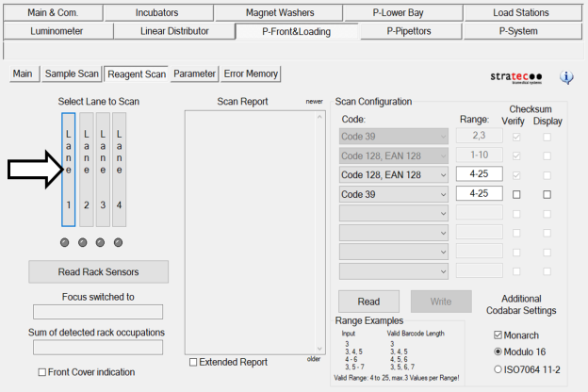
Task: Enable the Extended Report checkbox
Action: 193,362
